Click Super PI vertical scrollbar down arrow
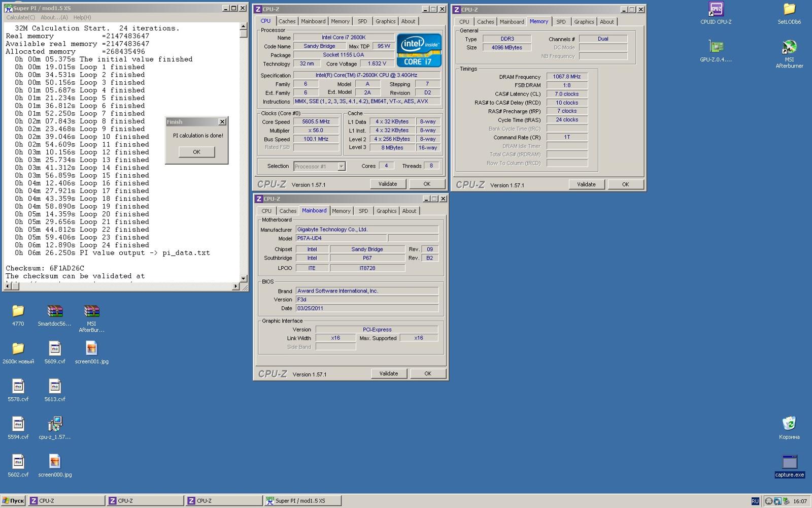Screen dimensions: 812x508 coord(244,278)
